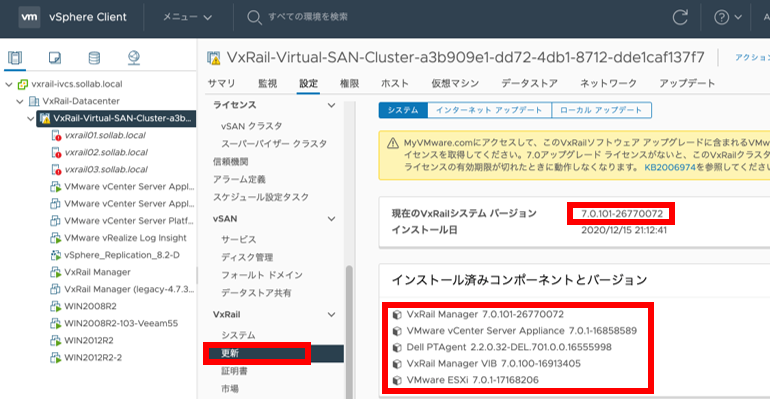The image size is (770, 399).
Task: Click VM icon of VxRail Manager
Action: (x=55, y=272)
